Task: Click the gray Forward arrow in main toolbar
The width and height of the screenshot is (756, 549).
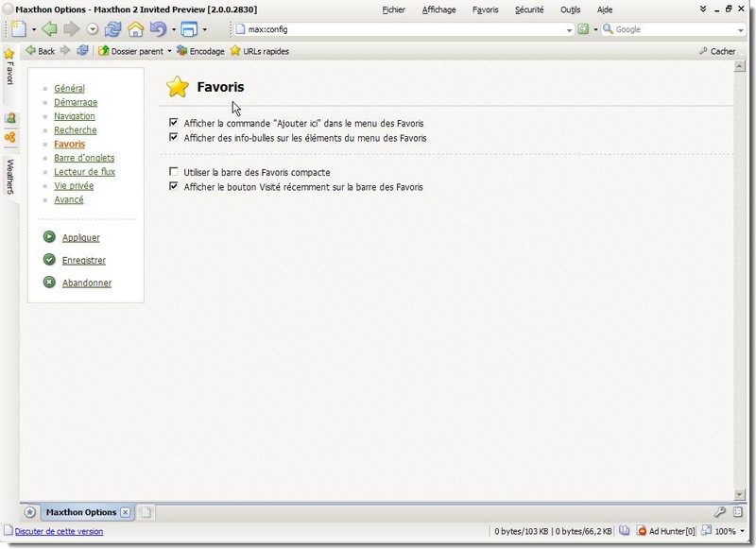Action: (72, 29)
